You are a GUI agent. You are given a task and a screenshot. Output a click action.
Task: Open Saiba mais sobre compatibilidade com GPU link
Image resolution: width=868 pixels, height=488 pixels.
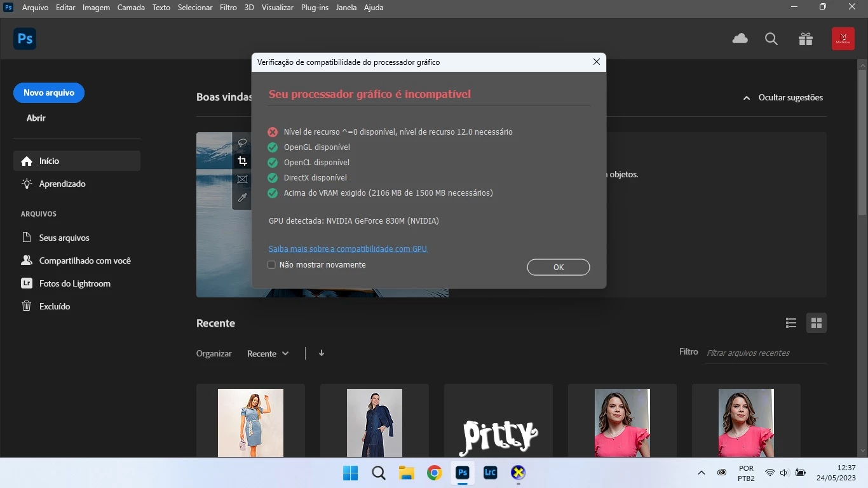348,248
